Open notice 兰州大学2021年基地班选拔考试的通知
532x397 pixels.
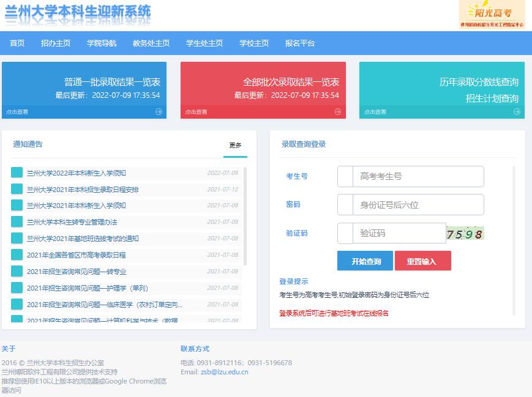pyautogui.click(x=83, y=239)
